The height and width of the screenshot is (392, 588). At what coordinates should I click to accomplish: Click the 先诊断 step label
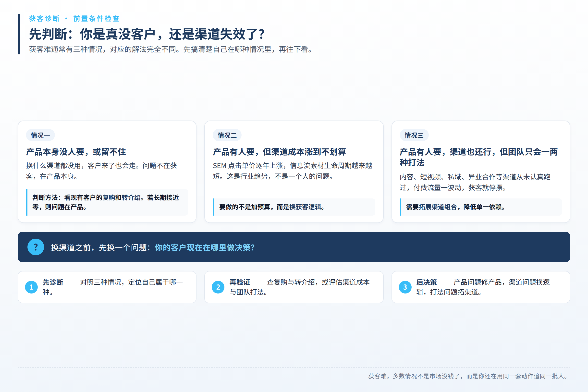pyautogui.click(x=53, y=282)
